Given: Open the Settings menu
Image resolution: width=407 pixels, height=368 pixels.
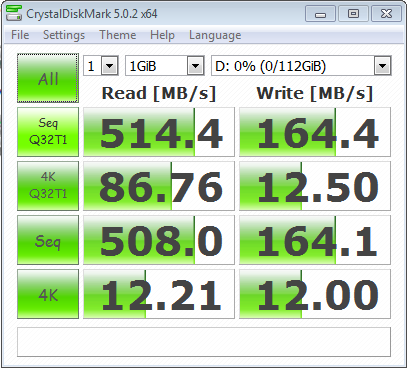Looking at the screenshot, I should coord(64,35).
